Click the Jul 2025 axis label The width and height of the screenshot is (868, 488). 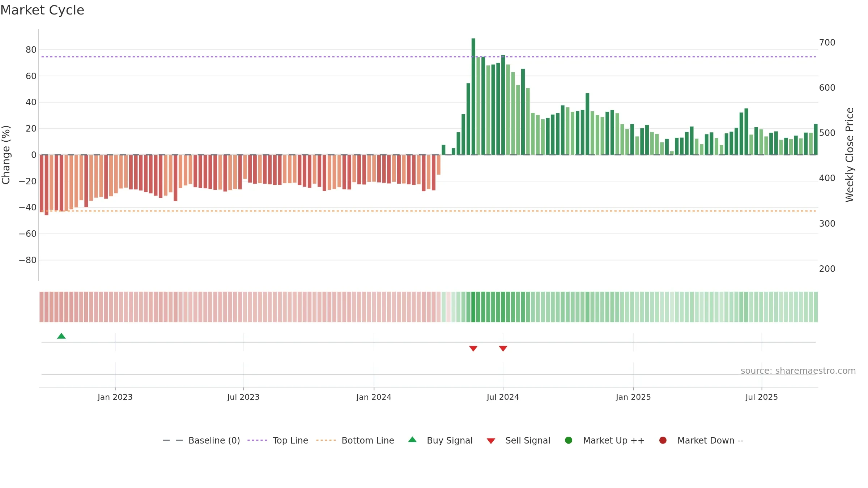[x=762, y=397]
